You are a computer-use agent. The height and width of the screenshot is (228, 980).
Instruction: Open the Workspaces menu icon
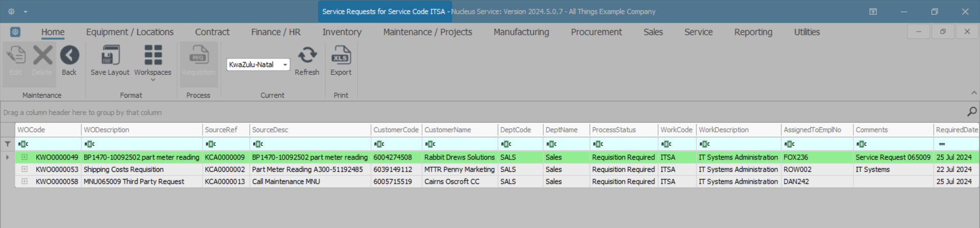click(x=153, y=55)
